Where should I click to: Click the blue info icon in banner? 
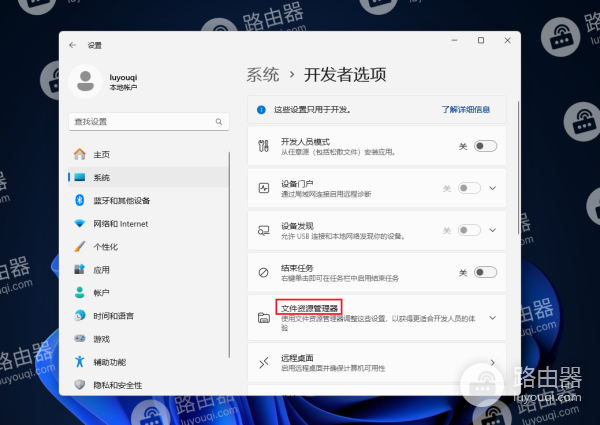[261, 110]
